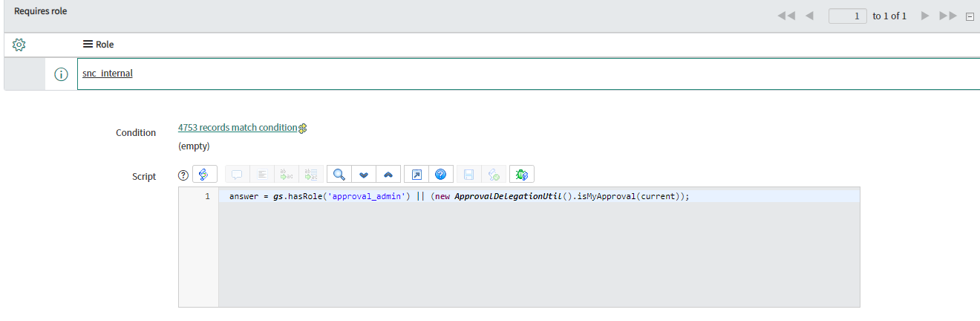Toggle the syntax editor script button
Image resolution: width=980 pixels, height=321 pixels.
[205, 175]
